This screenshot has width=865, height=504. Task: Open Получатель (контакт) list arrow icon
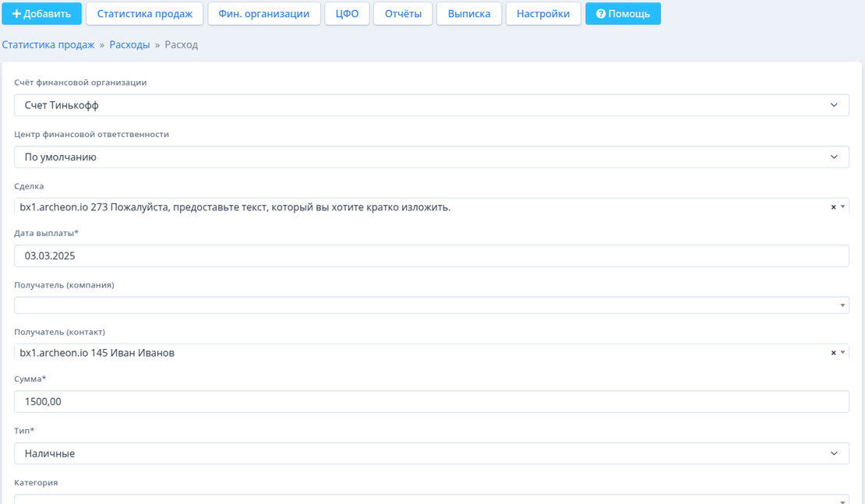[842, 353]
